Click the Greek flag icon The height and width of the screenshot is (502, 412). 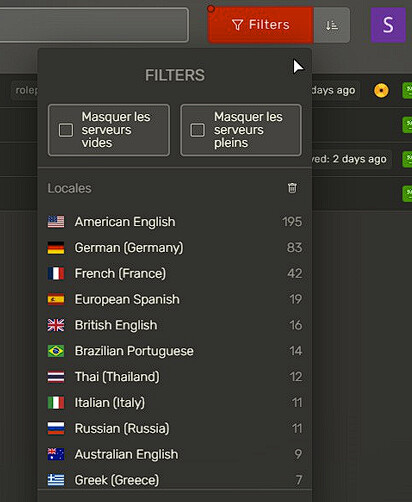click(56, 480)
